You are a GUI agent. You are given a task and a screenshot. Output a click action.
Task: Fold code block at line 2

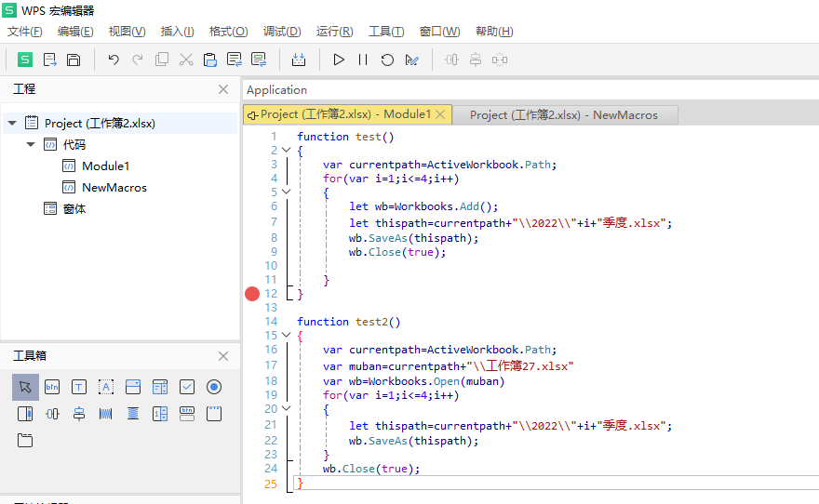tap(287, 151)
